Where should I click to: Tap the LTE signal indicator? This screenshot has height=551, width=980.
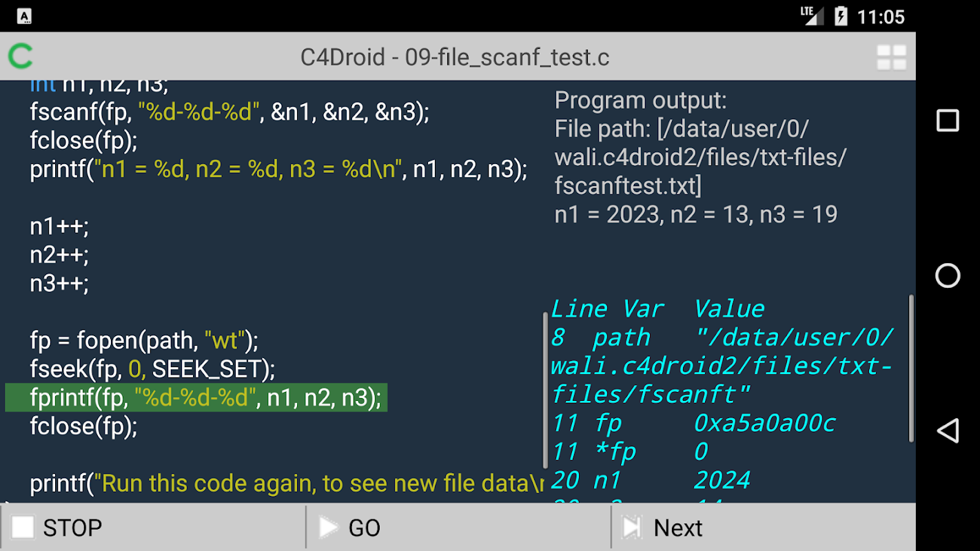812,15
